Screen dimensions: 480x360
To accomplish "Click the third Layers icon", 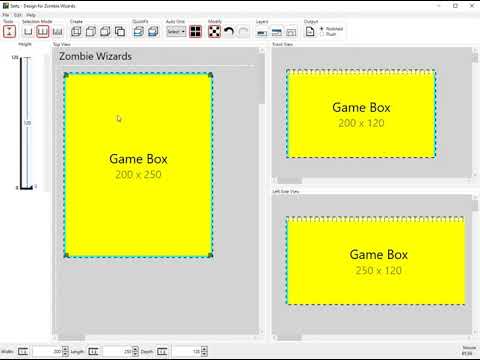I will click(x=291, y=32).
